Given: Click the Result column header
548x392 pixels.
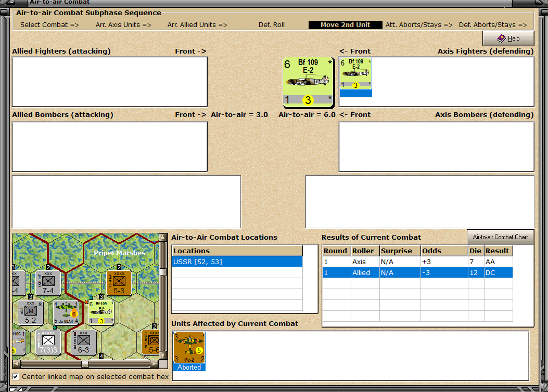Looking at the screenshot, I should pyautogui.click(x=499, y=251).
